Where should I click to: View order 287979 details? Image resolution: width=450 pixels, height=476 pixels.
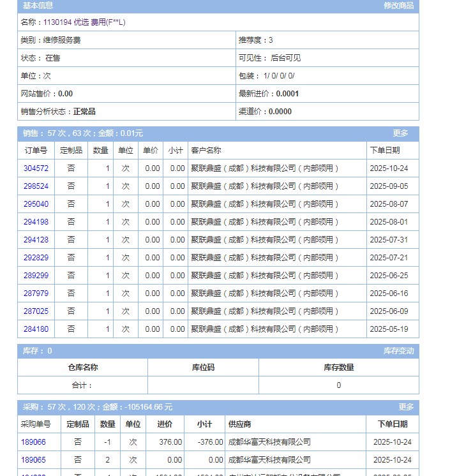(36, 294)
